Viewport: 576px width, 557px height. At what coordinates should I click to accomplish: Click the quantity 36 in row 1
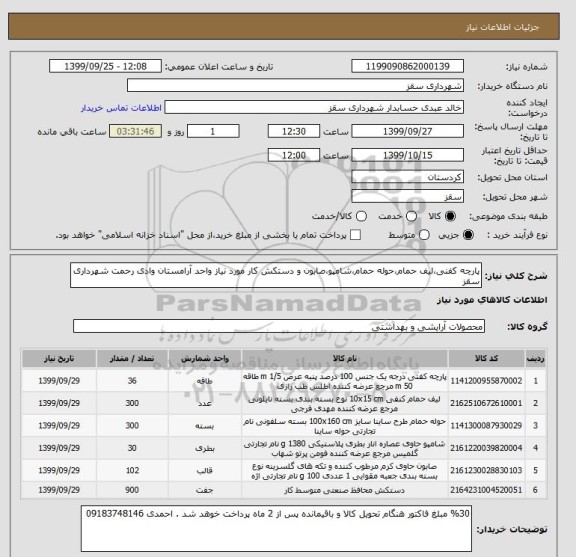[x=132, y=381]
